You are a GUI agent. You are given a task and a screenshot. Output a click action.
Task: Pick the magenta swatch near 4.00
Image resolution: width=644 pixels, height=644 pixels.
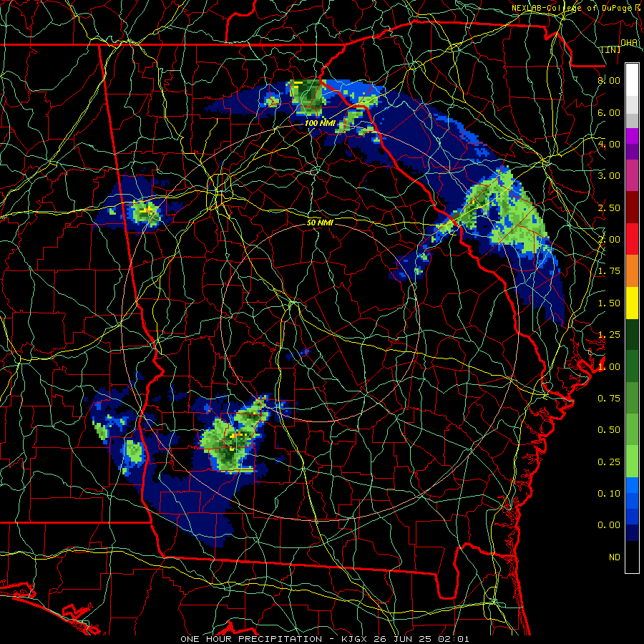632,137
